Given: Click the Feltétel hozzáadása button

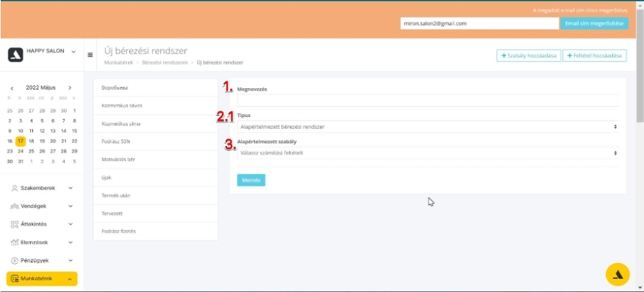Looking at the screenshot, I should (x=594, y=56).
